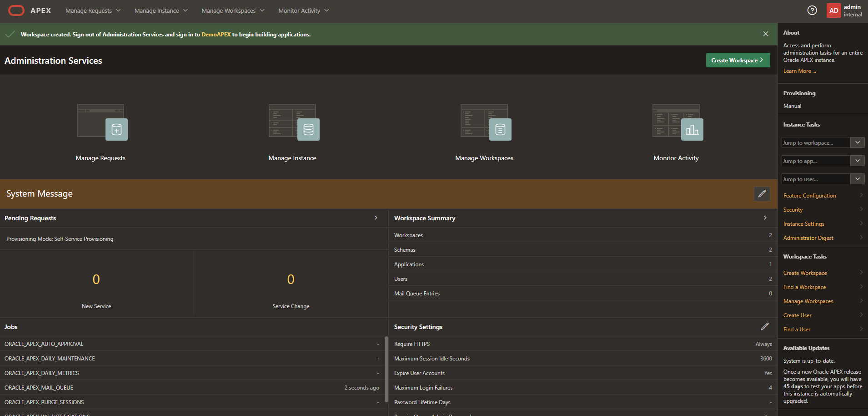Select the Schemas summary row
Screen dimensions: 868x416
tap(583, 250)
